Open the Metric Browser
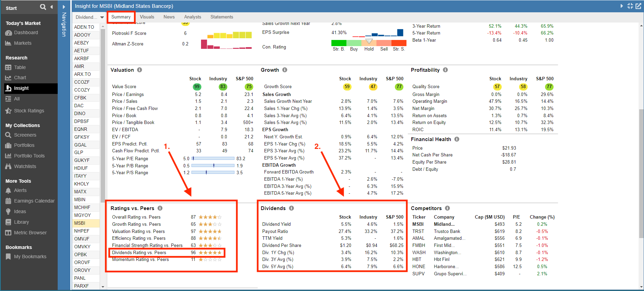Screen dimensions: 644x291 pyautogui.click(x=30, y=233)
